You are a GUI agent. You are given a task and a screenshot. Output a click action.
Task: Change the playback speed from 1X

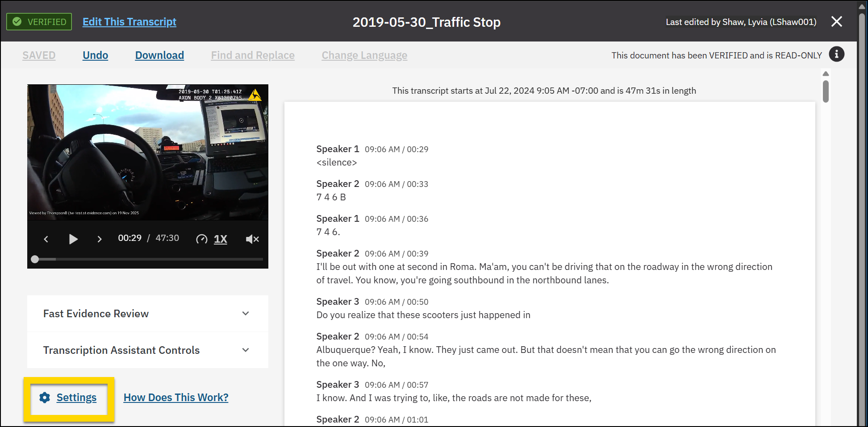tap(221, 239)
